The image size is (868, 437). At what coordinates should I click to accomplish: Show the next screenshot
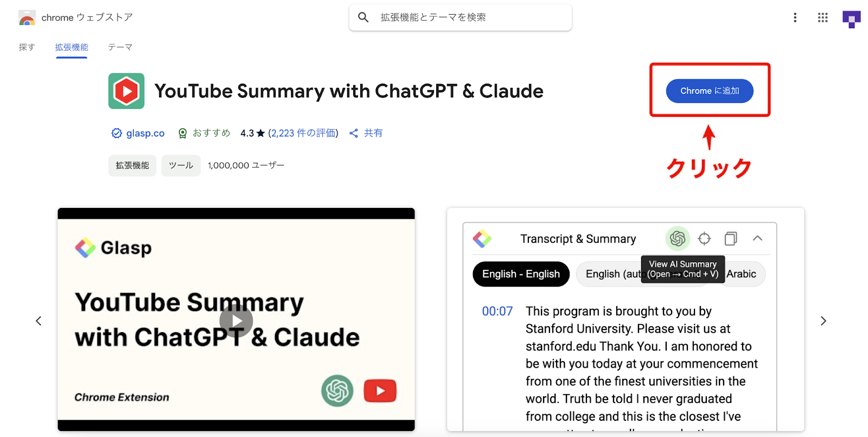click(824, 321)
